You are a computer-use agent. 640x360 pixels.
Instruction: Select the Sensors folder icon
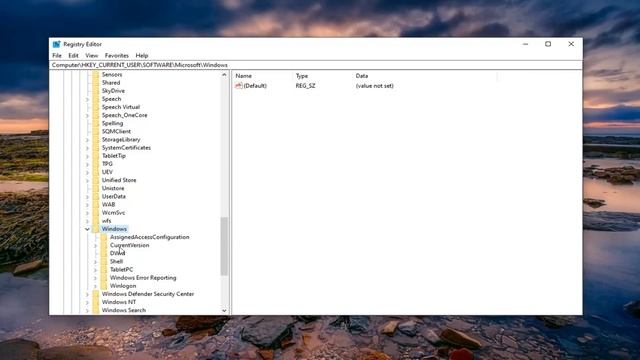tap(96, 75)
